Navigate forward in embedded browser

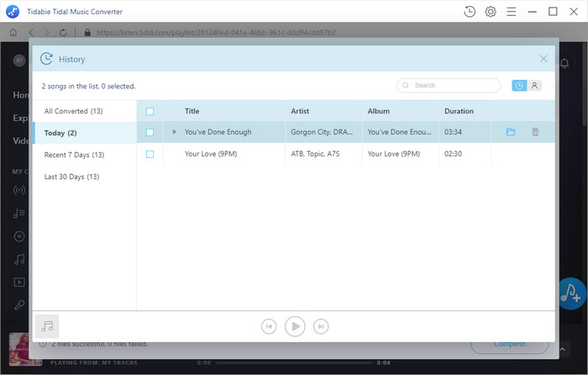(x=46, y=33)
